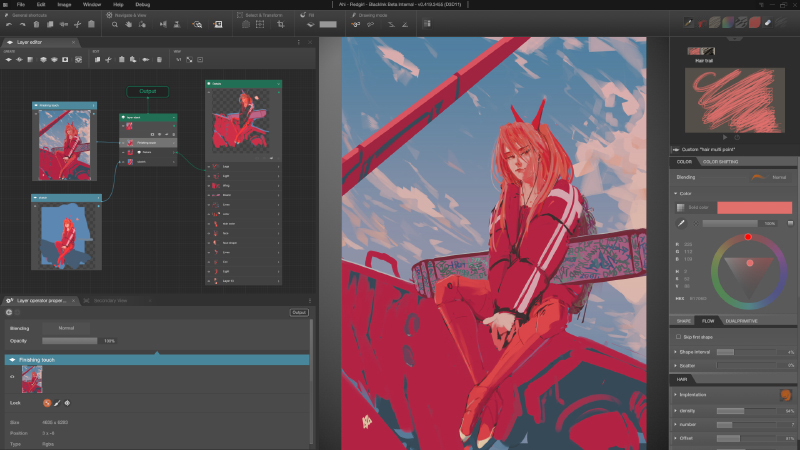Toggle the orange transparency lock icon

click(x=46, y=403)
